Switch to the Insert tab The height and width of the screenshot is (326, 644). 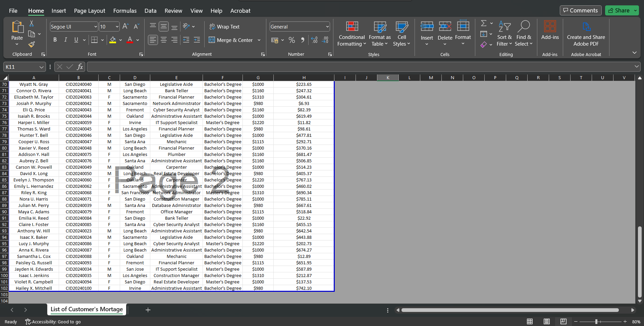point(59,11)
